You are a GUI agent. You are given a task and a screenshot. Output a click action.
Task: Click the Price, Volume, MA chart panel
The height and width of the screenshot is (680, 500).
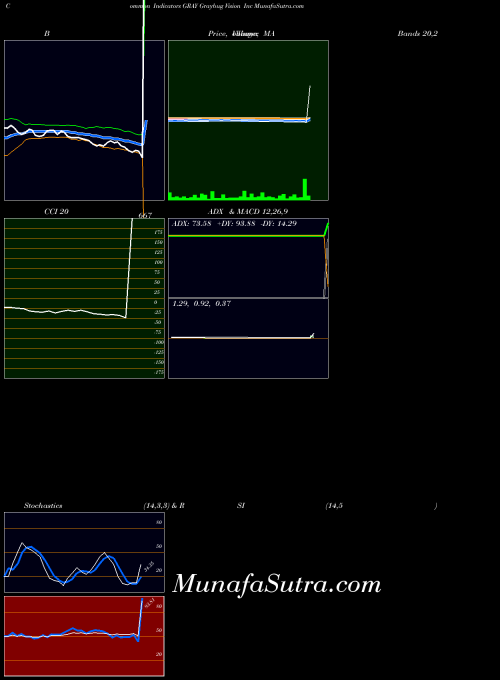(248, 121)
